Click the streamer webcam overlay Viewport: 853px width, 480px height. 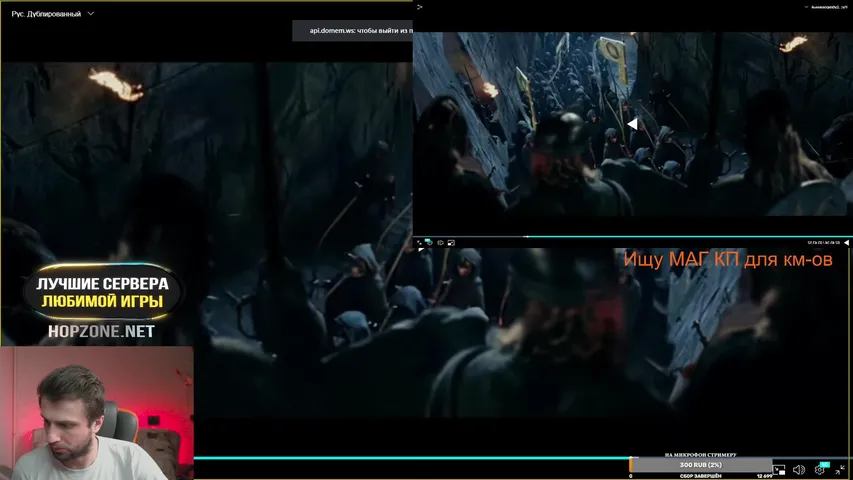point(97,413)
